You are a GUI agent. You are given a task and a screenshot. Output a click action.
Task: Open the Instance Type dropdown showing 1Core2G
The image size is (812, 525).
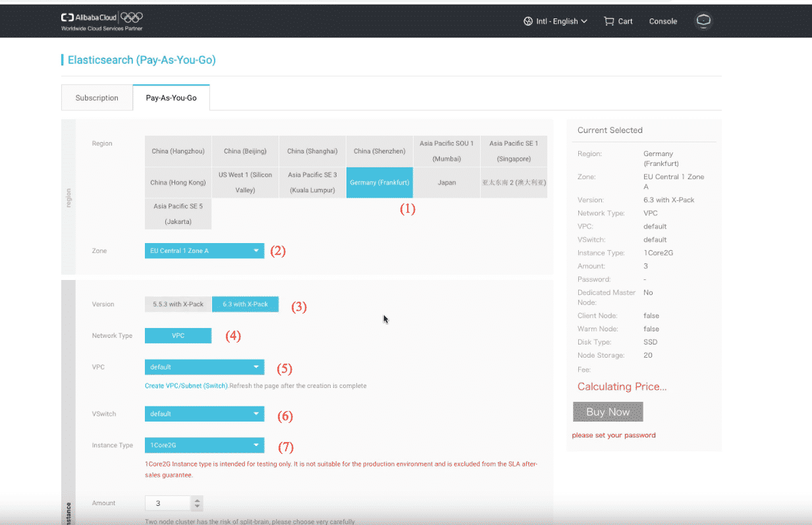204,445
